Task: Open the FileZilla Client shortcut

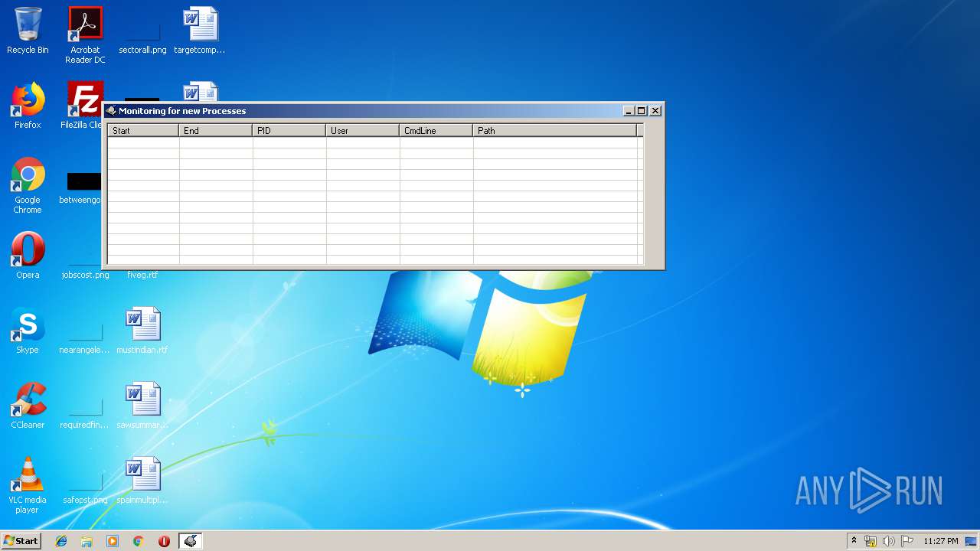Action: coord(84,106)
